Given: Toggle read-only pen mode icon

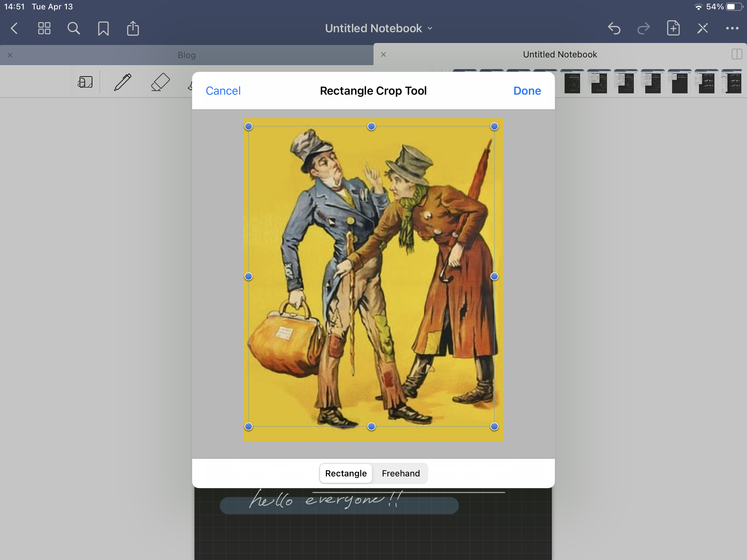Looking at the screenshot, I should [703, 28].
